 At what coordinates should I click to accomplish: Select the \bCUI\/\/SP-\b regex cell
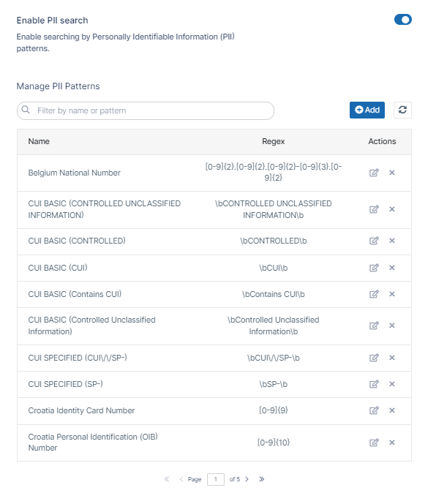pyautogui.click(x=274, y=358)
